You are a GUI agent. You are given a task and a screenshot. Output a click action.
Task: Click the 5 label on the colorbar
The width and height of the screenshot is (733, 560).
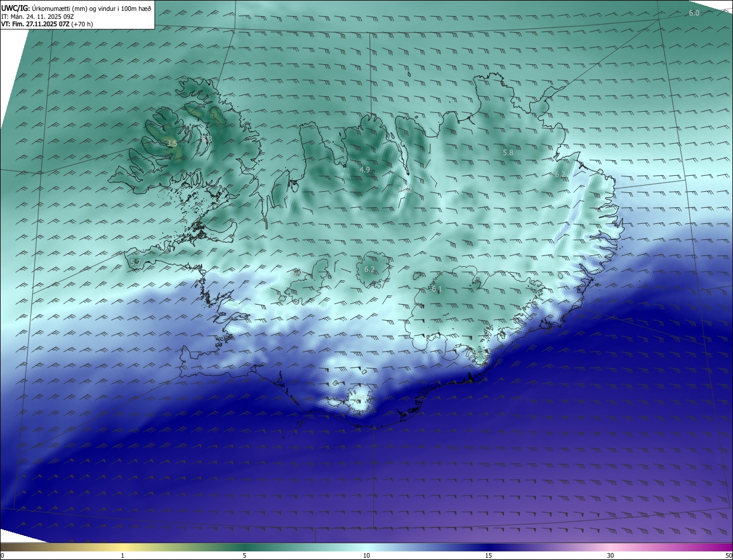tap(245, 555)
